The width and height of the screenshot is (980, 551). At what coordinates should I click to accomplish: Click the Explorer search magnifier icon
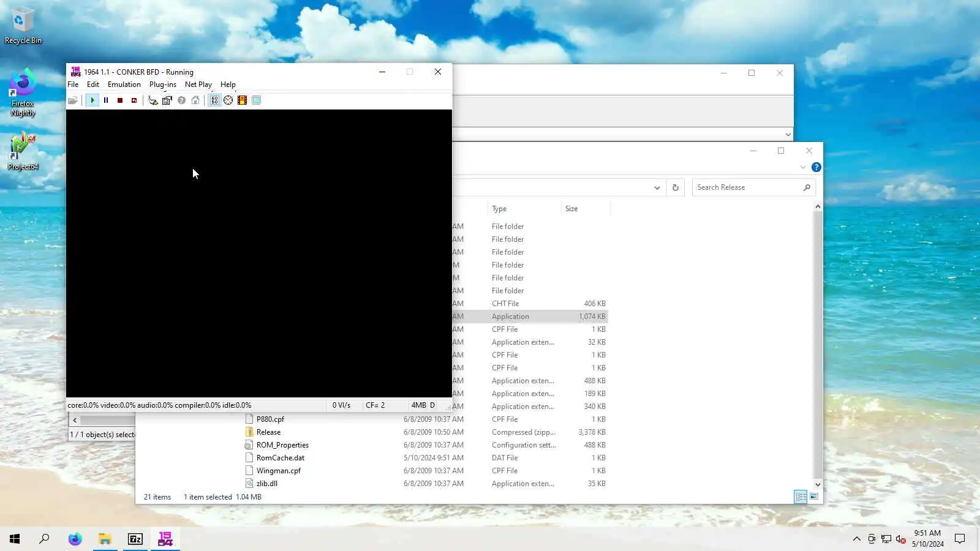click(x=807, y=187)
